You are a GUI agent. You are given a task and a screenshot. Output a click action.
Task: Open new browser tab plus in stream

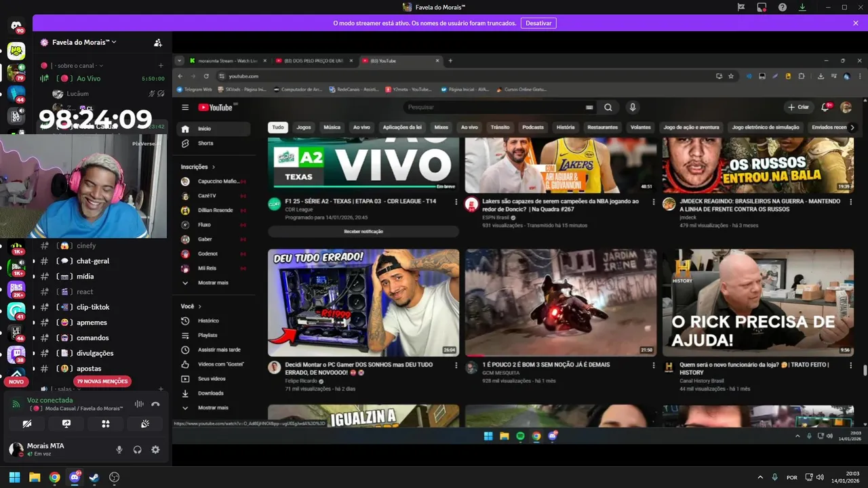450,60
